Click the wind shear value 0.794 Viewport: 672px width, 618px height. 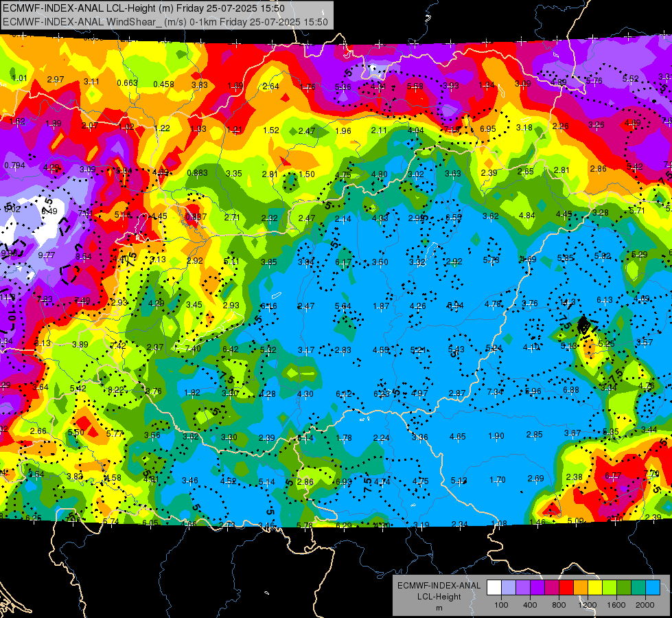[x=14, y=165]
